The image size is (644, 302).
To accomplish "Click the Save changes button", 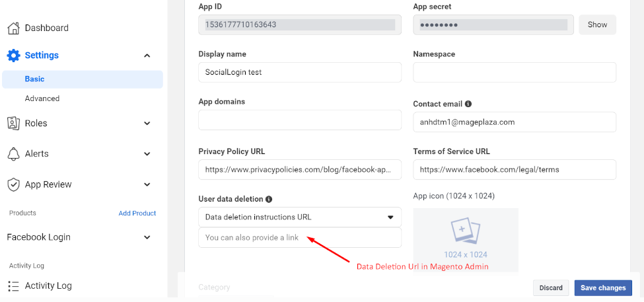I will 602,287.
